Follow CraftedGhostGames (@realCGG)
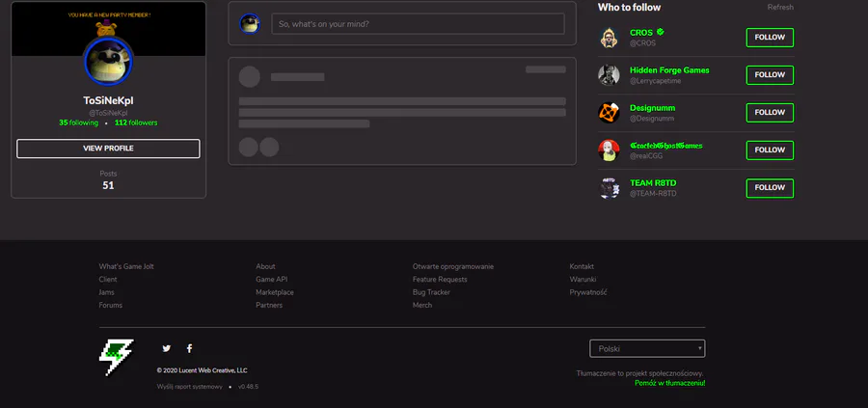This screenshot has width=868, height=408. [x=770, y=150]
